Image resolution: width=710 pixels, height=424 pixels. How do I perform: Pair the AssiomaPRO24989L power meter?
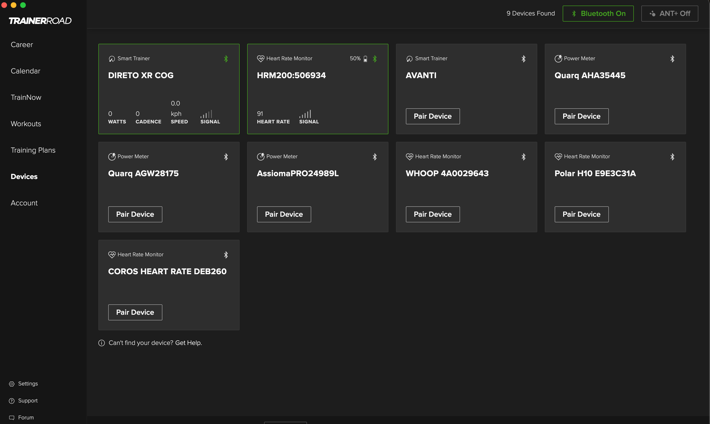coord(284,214)
